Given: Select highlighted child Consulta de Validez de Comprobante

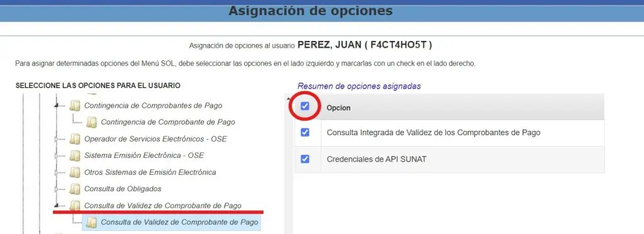Looking at the screenshot, I should point(179,222).
